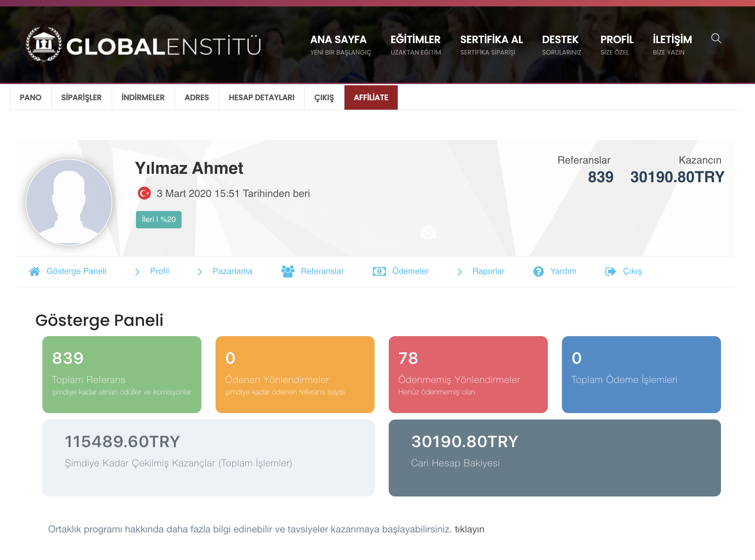Open the red Ödenmemiş Yönlendirmeler card
755x560 pixels.
point(468,374)
